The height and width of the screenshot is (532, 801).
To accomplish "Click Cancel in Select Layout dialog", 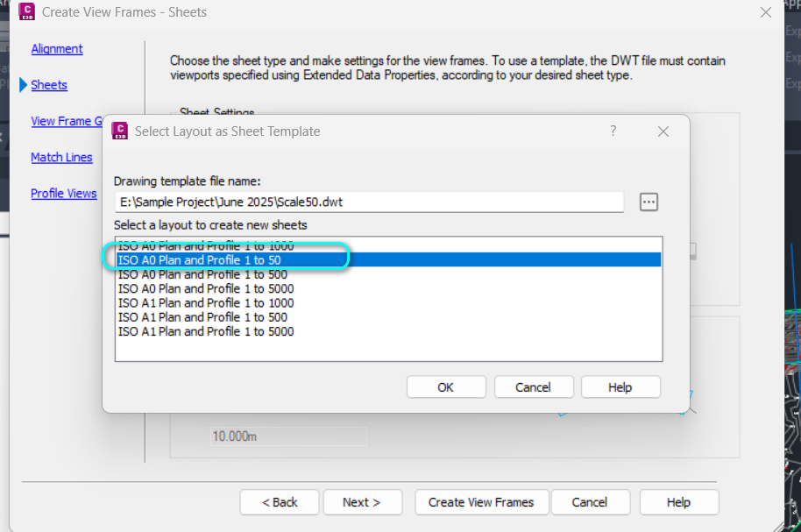I will [534, 387].
